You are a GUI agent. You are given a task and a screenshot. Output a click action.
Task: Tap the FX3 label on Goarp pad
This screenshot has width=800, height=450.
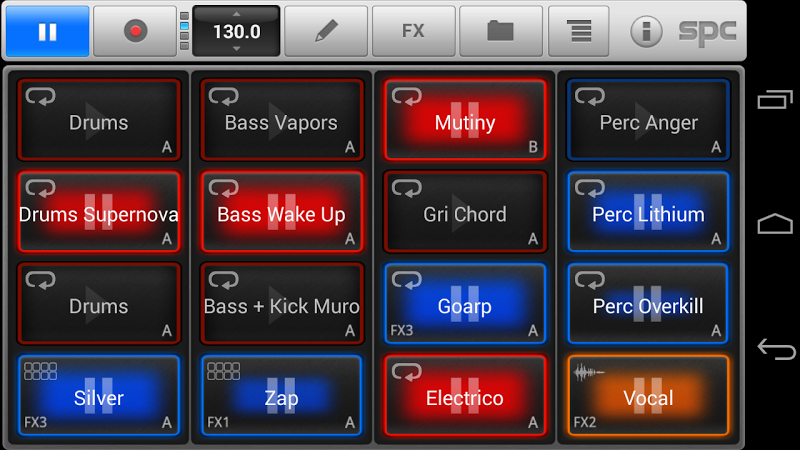pos(402,331)
